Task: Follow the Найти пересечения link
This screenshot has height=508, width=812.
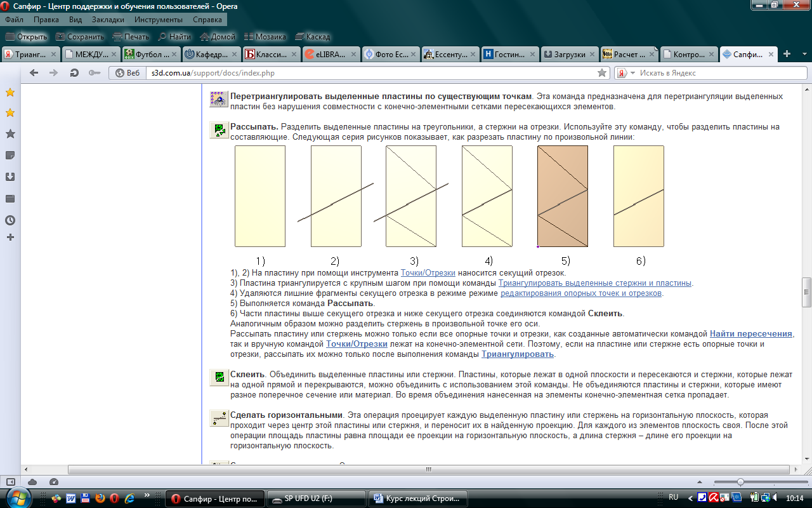Action: (x=751, y=334)
